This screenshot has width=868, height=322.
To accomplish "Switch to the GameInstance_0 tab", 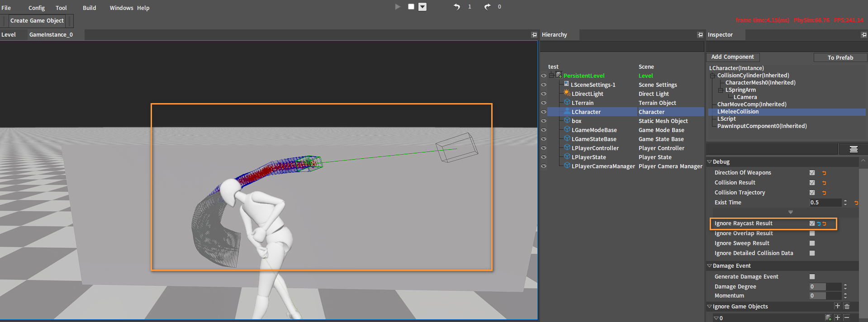I will (51, 35).
